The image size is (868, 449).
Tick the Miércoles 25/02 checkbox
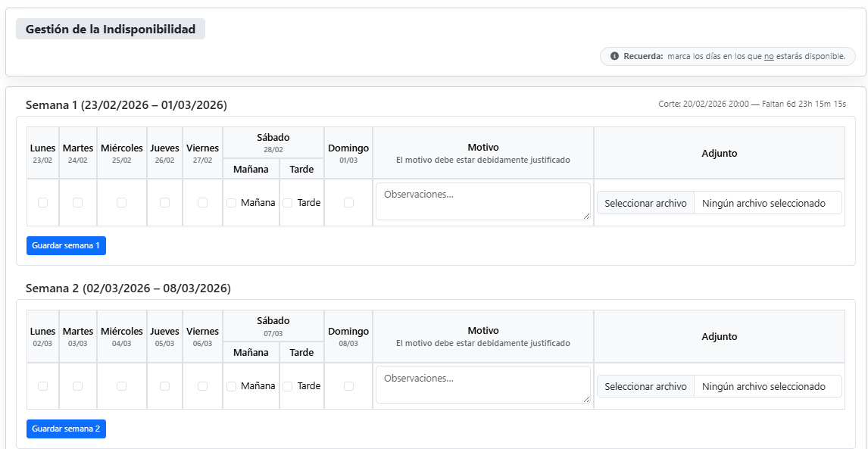(x=121, y=202)
